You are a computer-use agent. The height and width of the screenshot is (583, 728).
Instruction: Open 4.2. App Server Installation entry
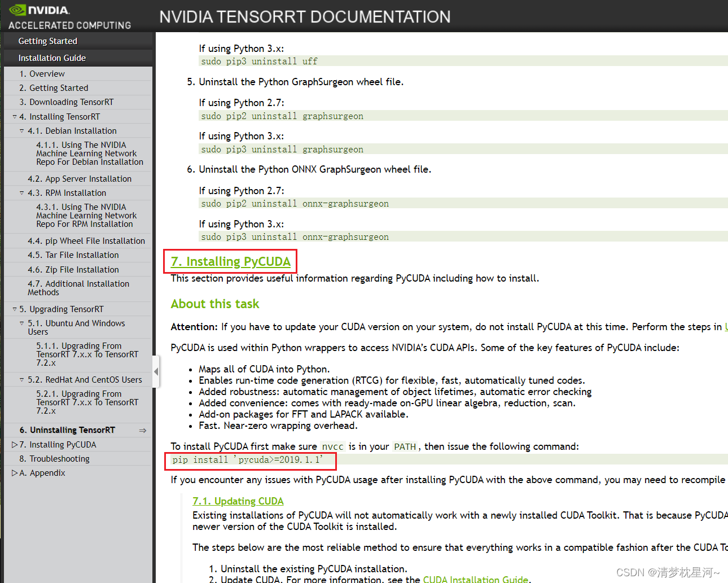[80, 179]
